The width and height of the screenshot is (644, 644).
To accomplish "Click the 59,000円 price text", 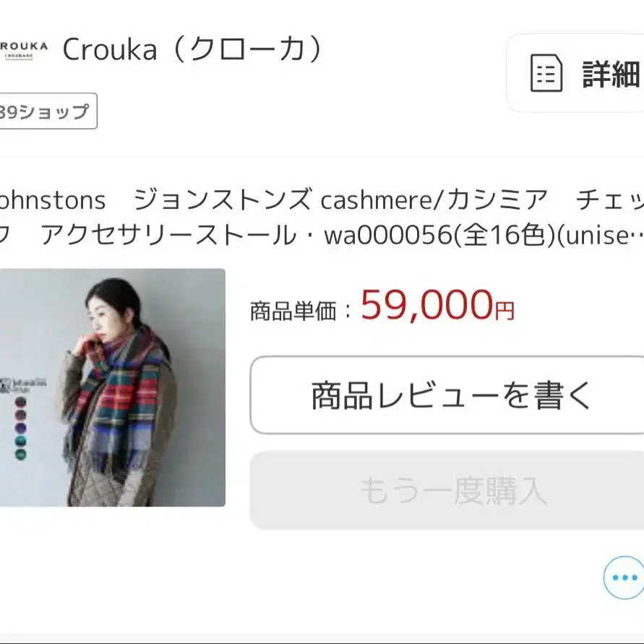I will (x=437, y=306).
